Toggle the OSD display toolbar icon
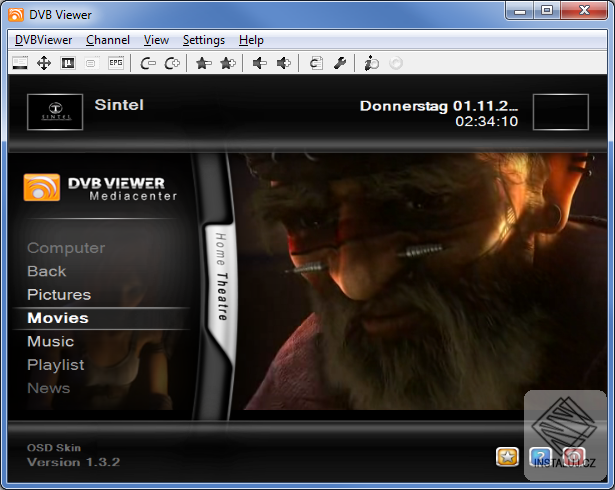This screenshot has height=490, width=615. pos(20,63)
